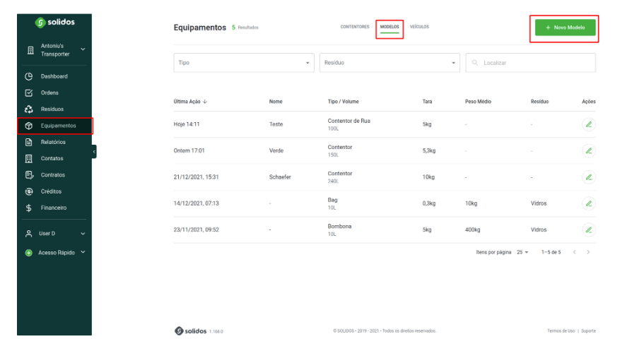Open Relatórios from the sidebar
This screenshot has height=346, width=644.
[53, 142]
